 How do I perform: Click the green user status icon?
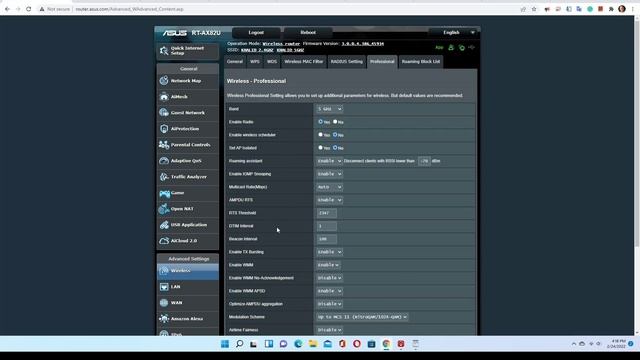[x=451, y=48]
